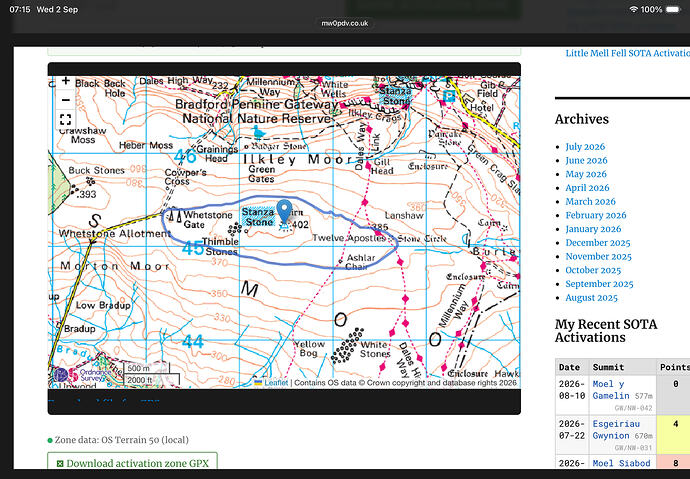Tap the Wi-Fi status icon

pyautogui.click(x=634, y=9)
